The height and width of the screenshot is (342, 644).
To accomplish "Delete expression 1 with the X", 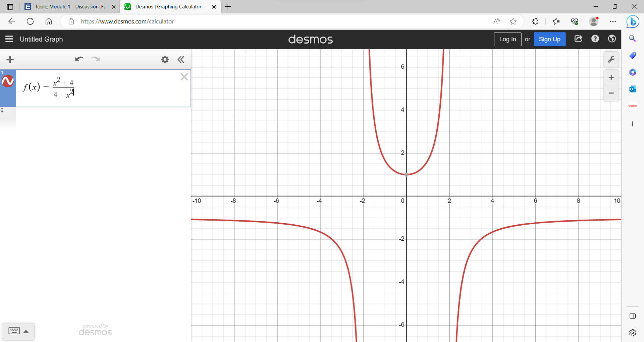I will [x=184, y=77].
